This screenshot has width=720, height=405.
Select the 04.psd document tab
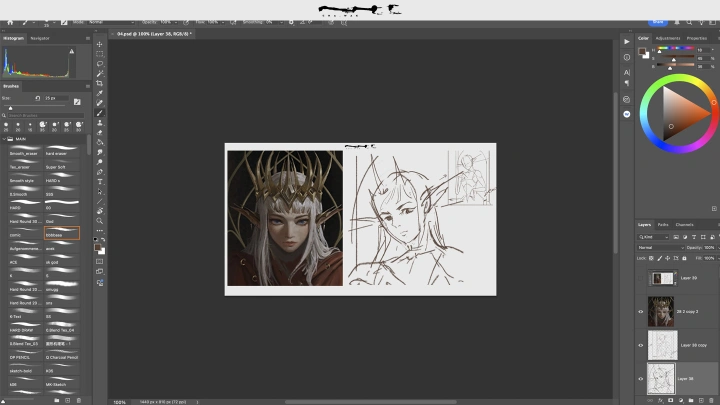coord(153,34)
